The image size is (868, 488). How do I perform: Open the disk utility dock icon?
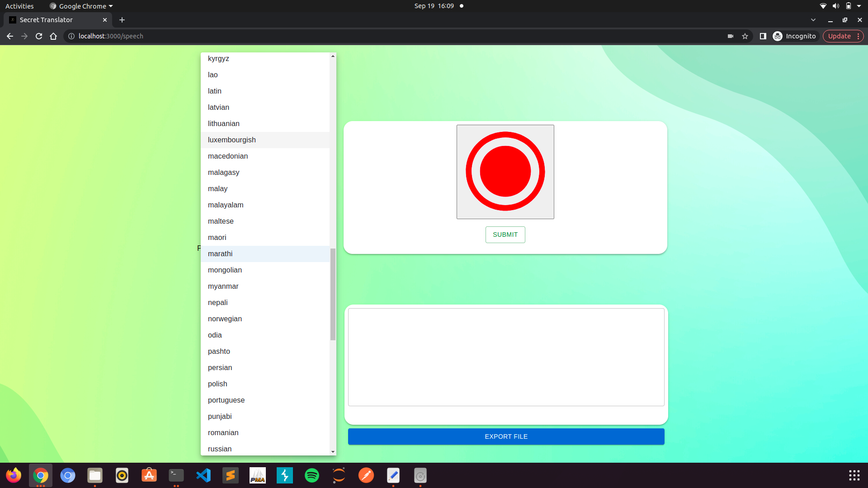[420, 475]
